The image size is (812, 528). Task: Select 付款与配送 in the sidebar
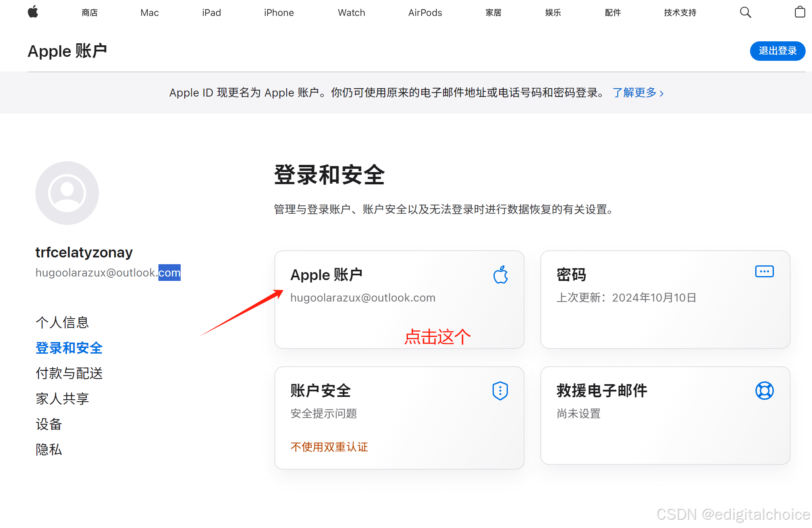point(69,373)
